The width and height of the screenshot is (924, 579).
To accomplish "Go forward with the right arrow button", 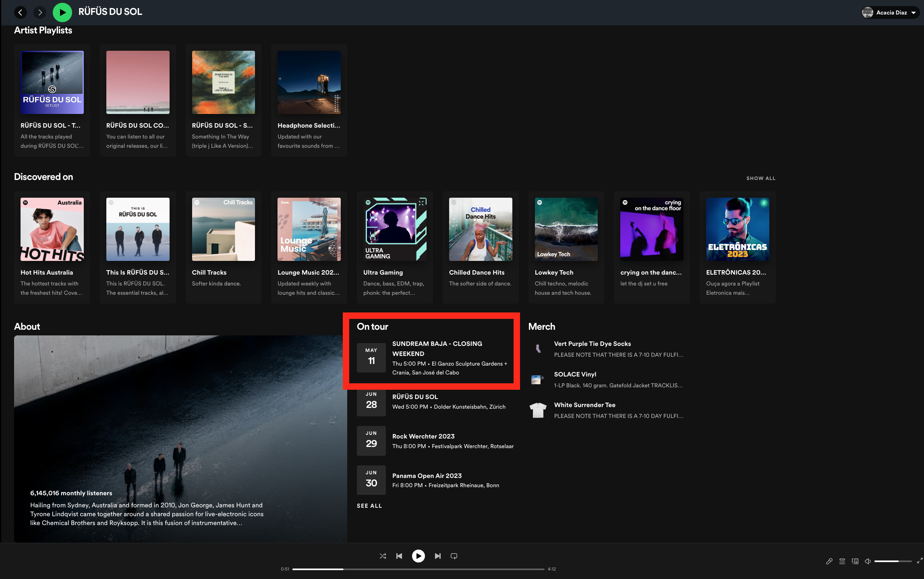I will [x=39, y=12].
